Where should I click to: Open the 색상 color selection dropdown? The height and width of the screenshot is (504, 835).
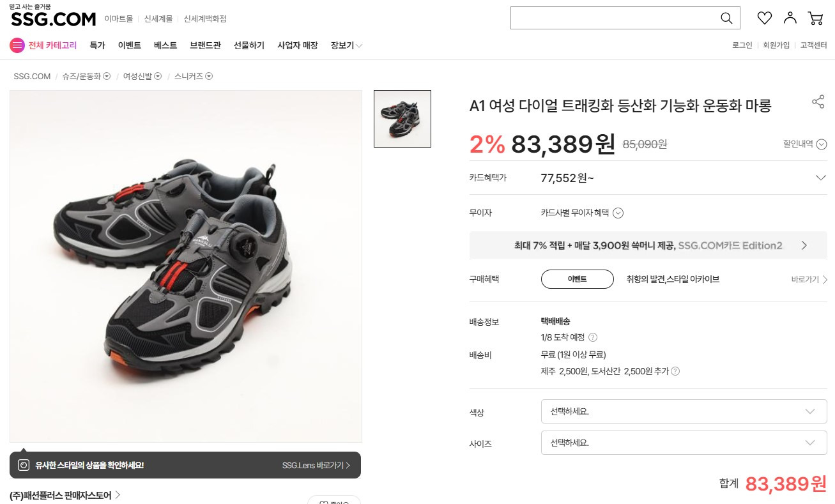pos(684,411)
